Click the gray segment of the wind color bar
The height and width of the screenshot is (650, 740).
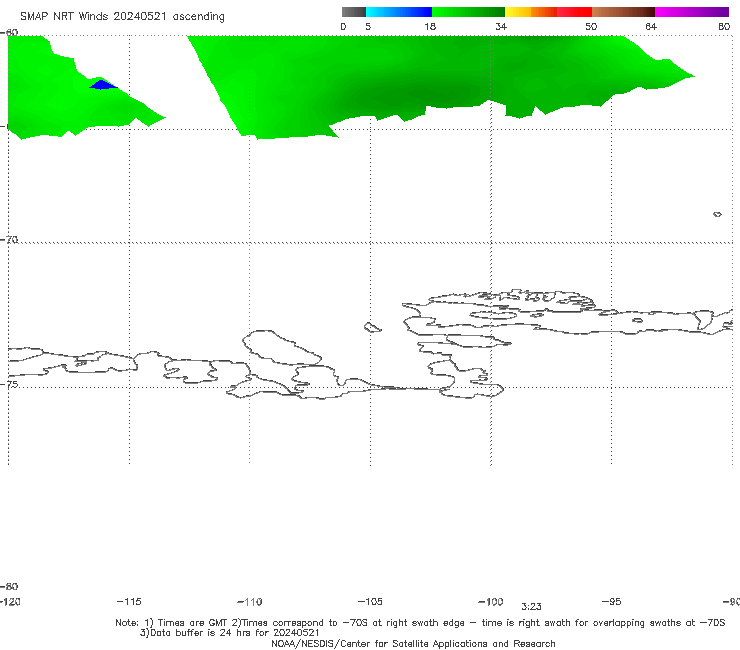point(353,12)
